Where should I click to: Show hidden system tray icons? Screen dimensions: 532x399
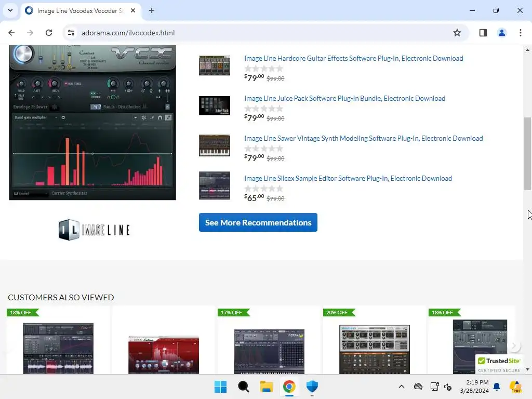point(402,387)
